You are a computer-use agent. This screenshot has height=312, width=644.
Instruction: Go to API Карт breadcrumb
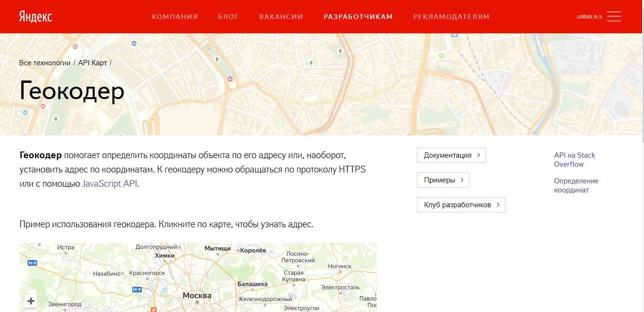92,63
